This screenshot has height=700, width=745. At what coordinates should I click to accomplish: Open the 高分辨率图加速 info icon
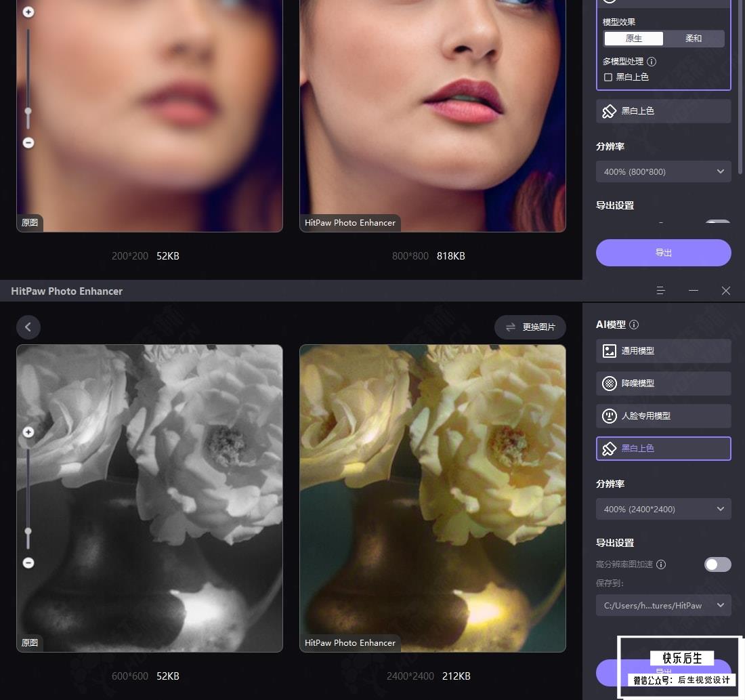coord(661,564)
